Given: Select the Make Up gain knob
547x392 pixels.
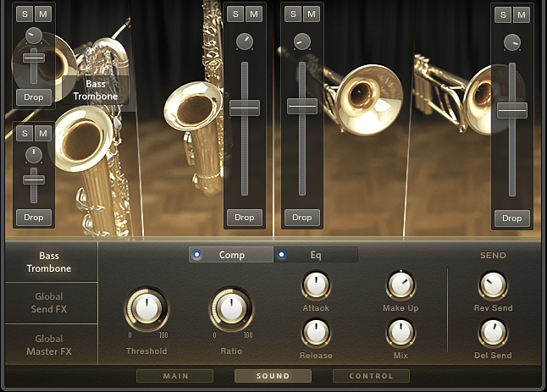Looking at the screenshot, I should coord(401,285).
